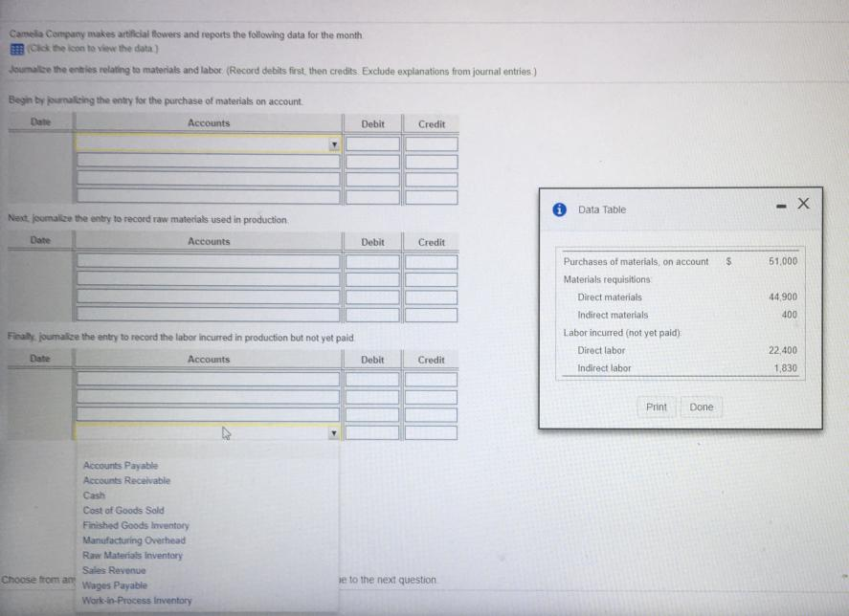Open the Accounts dropdown in the labor entry
Screen dimensions: 849x616
334,432
